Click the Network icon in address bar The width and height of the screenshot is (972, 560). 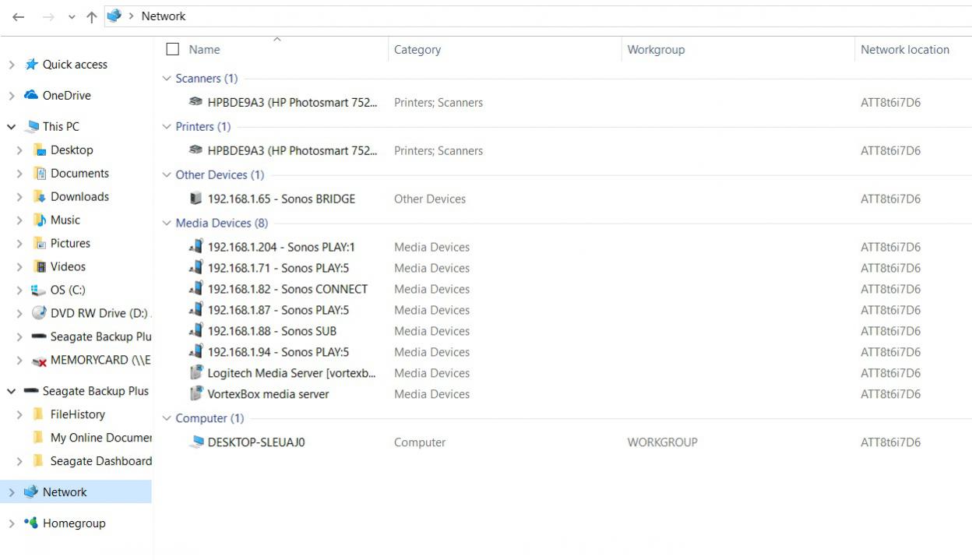pos(114,16)
